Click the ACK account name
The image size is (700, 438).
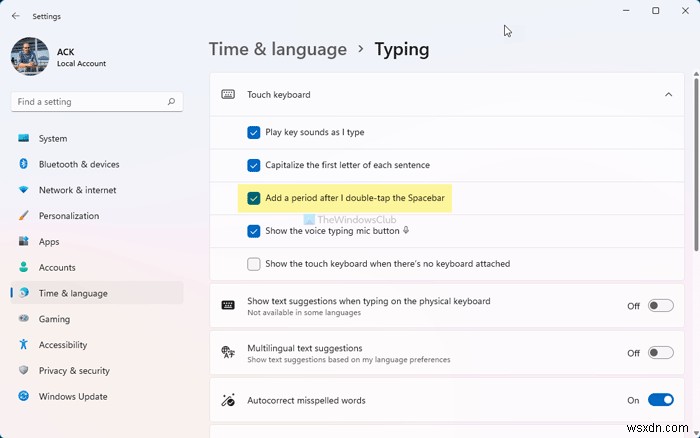coord(66,52)
